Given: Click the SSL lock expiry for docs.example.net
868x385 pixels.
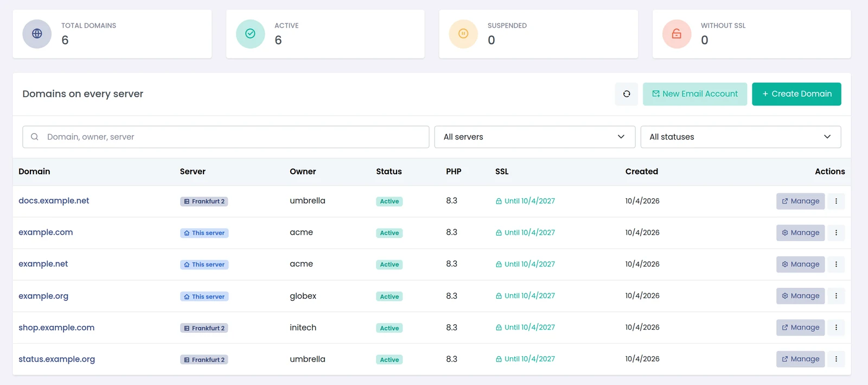Looking at the screenshot, I should tap(525, 201).
